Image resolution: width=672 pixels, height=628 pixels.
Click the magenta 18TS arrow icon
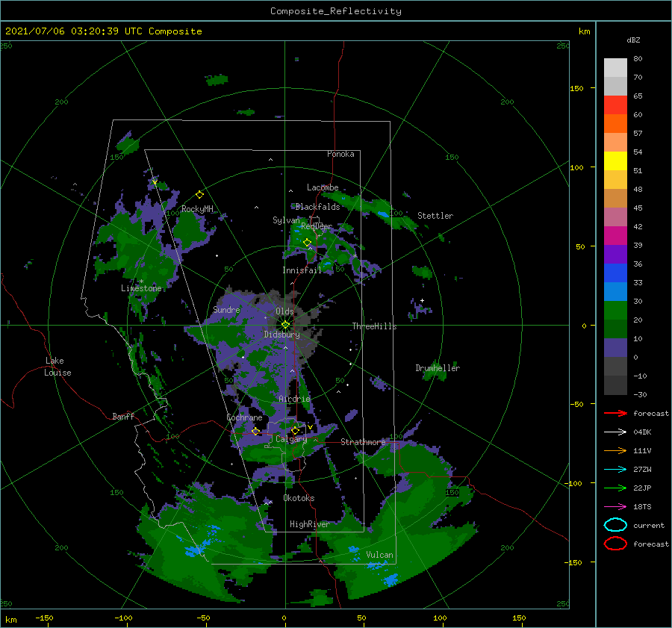[x=615, y=507]
